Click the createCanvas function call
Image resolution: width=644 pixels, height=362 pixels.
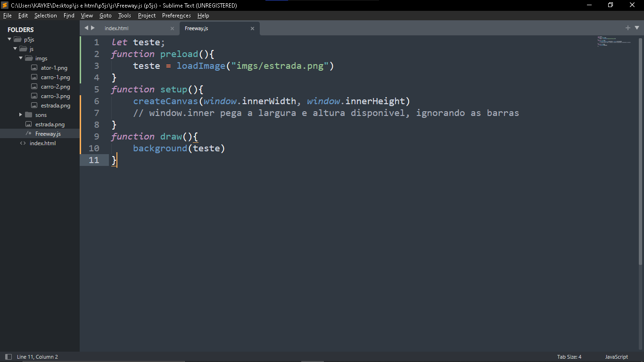click(x=165, y=101)
